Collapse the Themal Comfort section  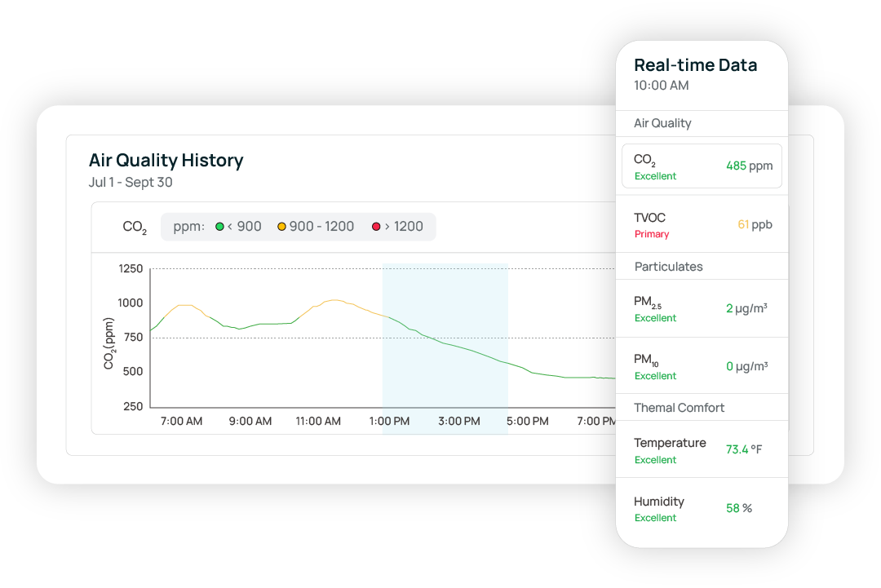tap(679, 407)
